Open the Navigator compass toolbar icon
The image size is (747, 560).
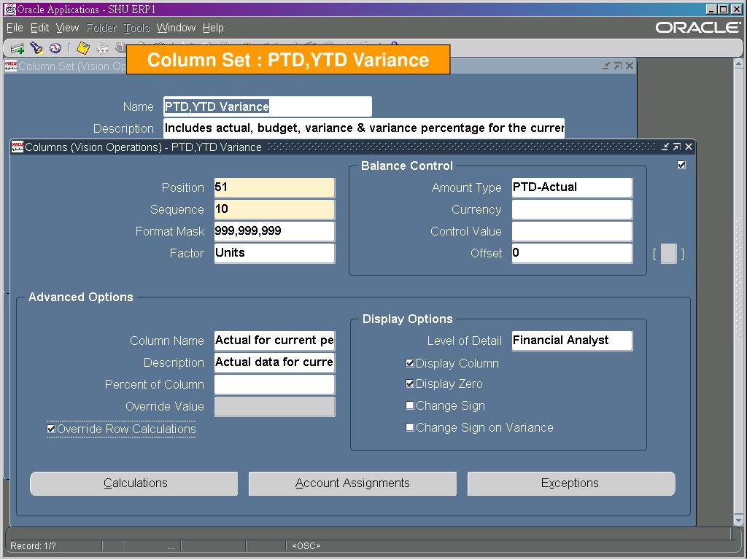[x=55, y=47]
